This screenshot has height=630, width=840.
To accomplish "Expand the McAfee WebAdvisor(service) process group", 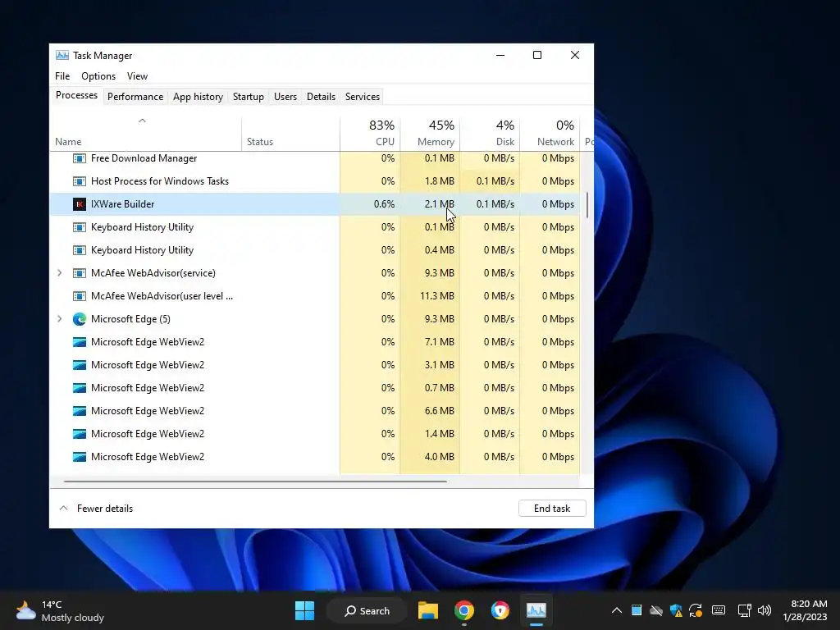I will point(59,273).
